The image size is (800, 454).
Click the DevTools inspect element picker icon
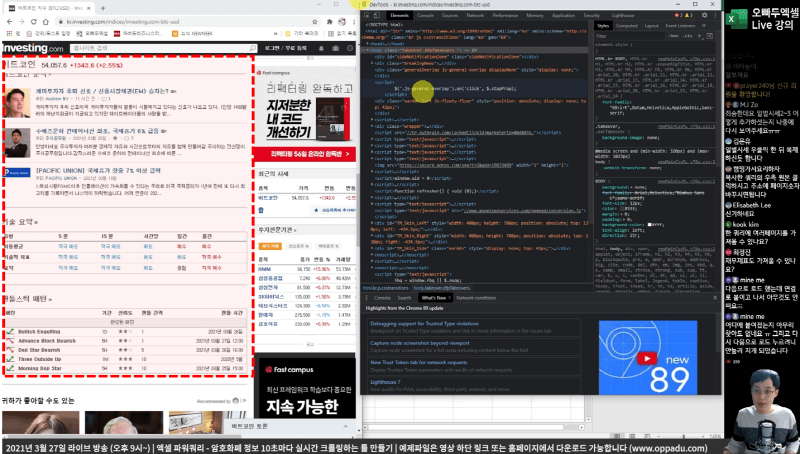pyautogui.click(x=367, y=17)
